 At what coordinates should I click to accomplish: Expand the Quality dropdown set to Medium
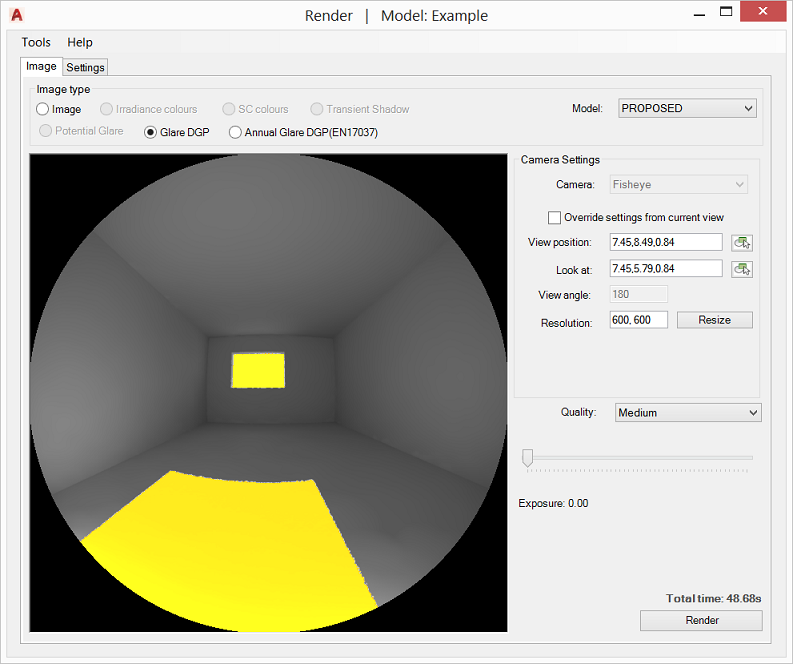tap(687, 412)
